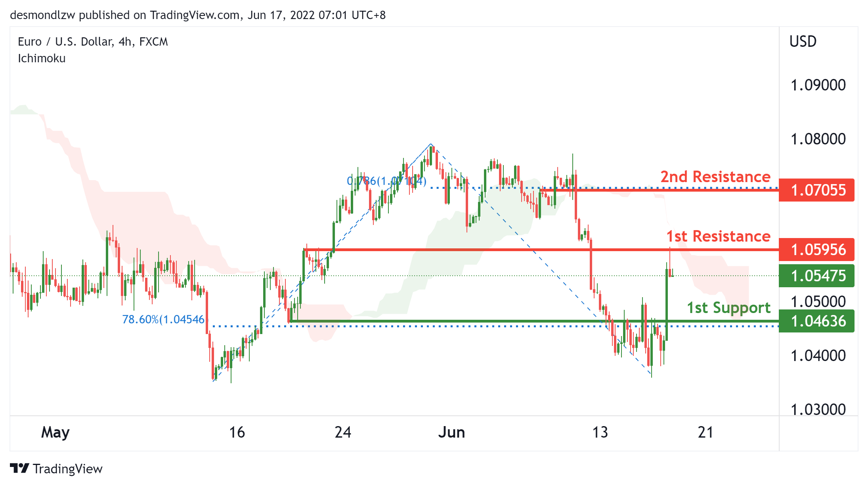The image size is (868, 486).
Task: Click the 1.03000 price scale label
Action: [x=818, y=409]
